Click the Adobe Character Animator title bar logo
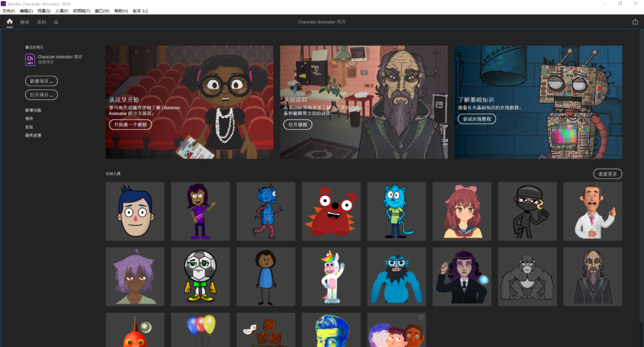The width and height of the screenshot is (644, 347). tap(4, 4)
